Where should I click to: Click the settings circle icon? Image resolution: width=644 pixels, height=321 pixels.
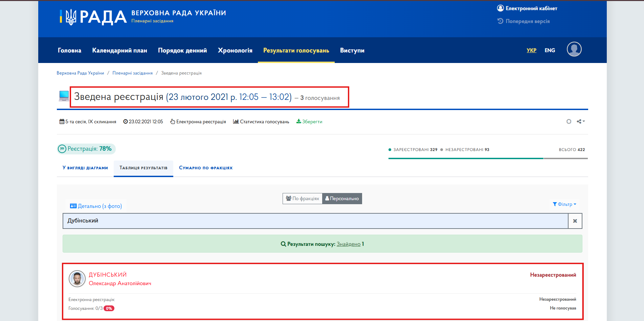pos(569,121)
